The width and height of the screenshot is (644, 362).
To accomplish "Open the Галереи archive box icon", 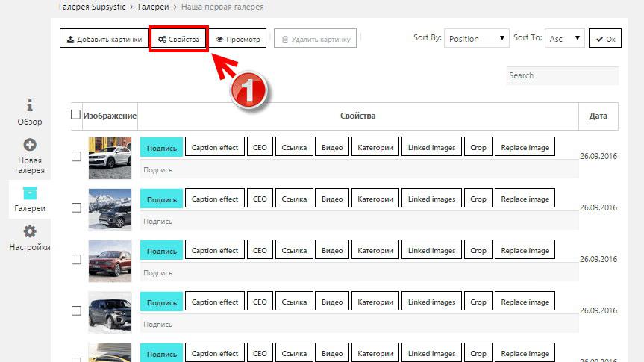I will pos(30,193).
